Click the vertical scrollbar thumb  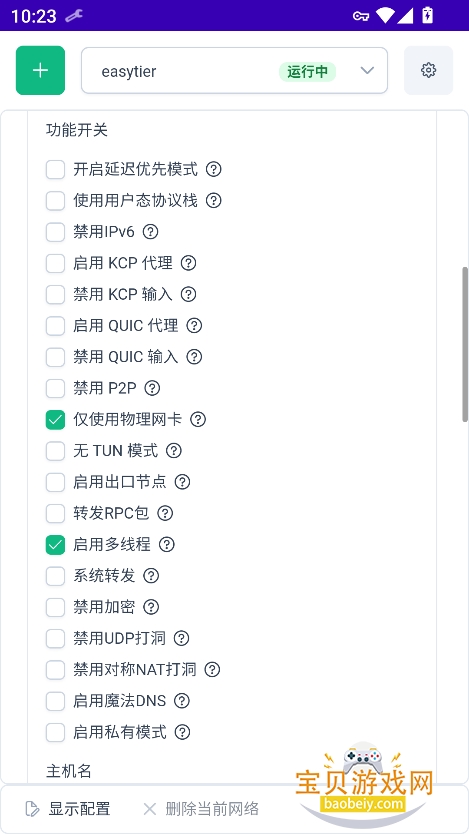(x=465, y=344)
